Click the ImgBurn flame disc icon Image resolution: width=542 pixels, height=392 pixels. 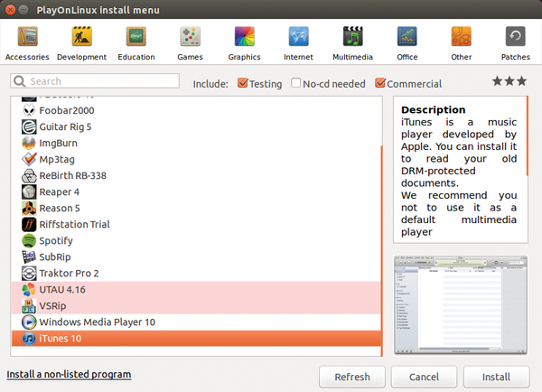click(29, 143)
